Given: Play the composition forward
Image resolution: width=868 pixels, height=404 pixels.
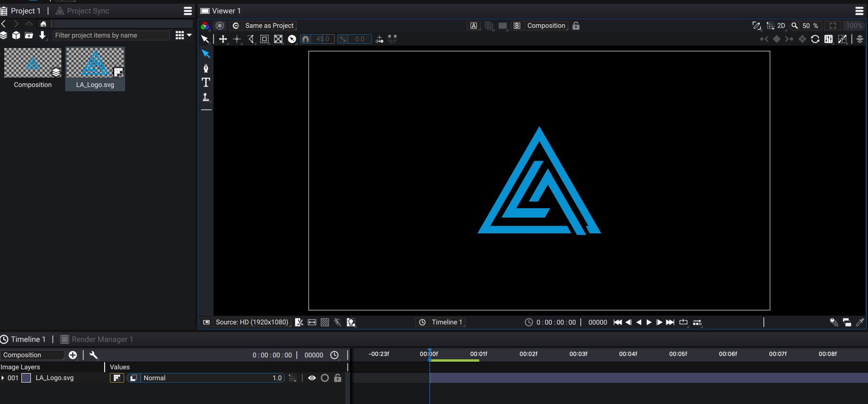Looking at the screenshot, I should tap(649, 322).
